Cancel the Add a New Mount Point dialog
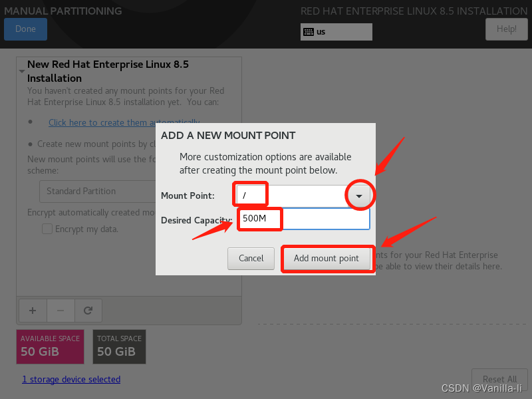The image size is (532, 399). (x=251, y=259)
